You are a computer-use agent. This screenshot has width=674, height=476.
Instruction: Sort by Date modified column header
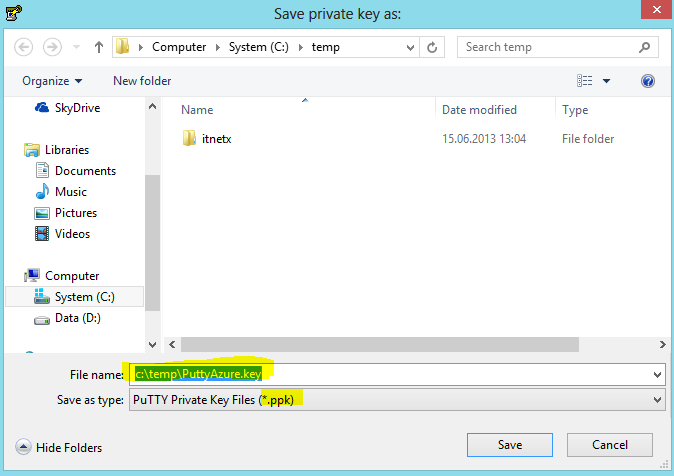pyautogui.click(x=479, y=110)
